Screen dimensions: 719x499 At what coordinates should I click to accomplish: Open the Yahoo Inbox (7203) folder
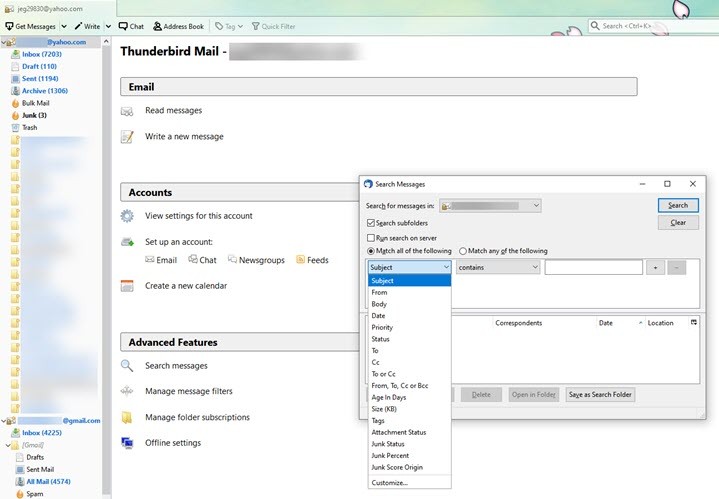pos(42,54)
